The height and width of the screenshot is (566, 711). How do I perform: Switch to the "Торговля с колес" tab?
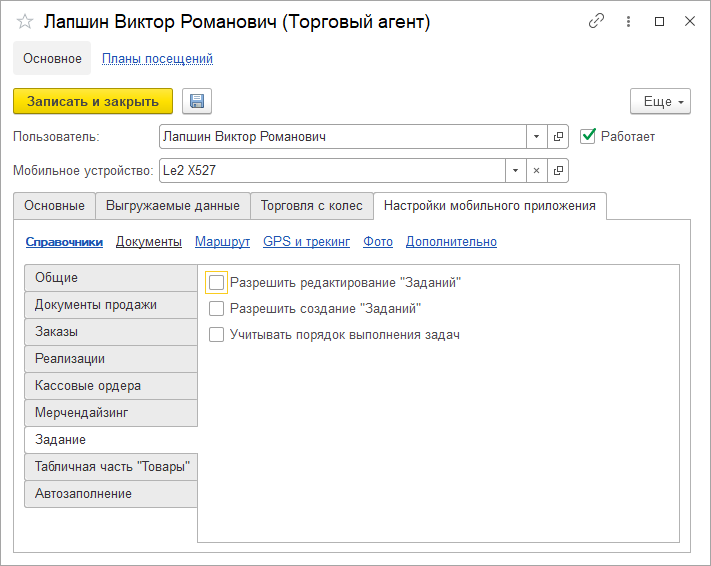pyautogui.click(x=311, y=206)
